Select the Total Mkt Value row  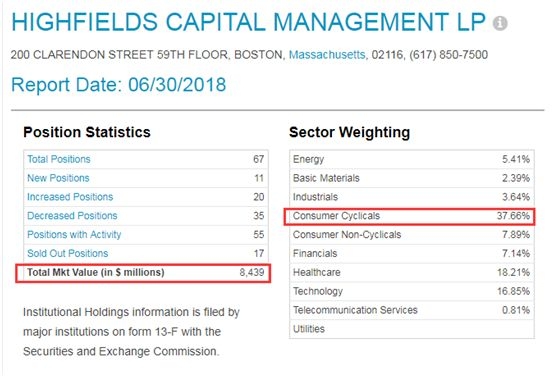tap(146, 273)
